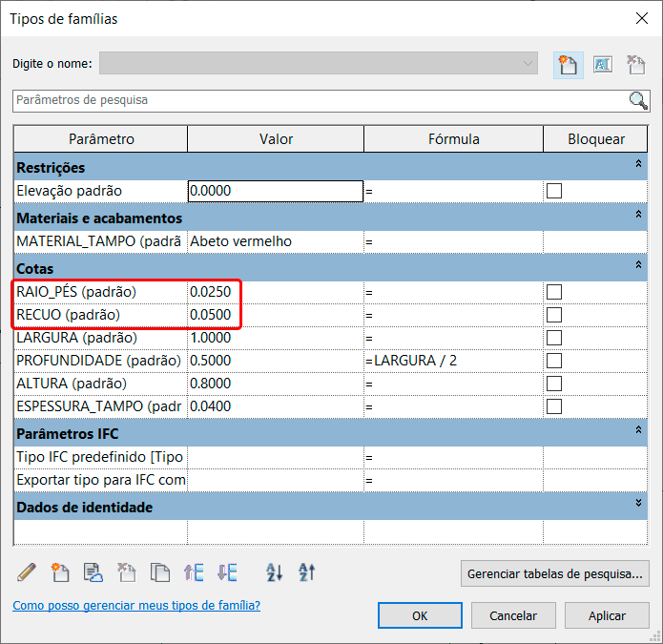Close the Tipos de famílias dialog
The height and width of the screenshot is (644, 663).
642,18
